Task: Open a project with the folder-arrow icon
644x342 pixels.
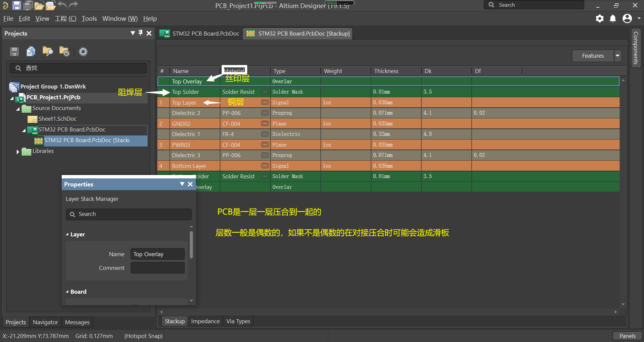Action: pos(39,5)
